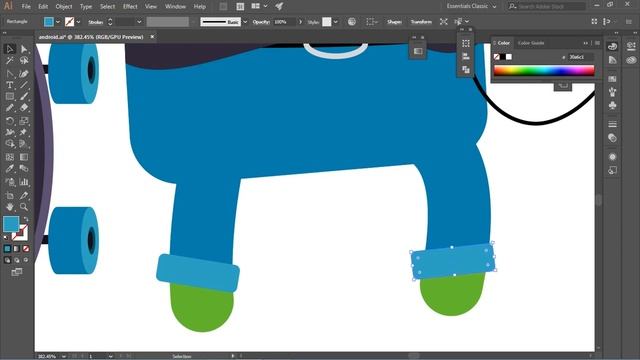The image size is (640, 360).
Task: Expand the Opacity value arrow
Action: pyautogui.click(x=300, y=22)
